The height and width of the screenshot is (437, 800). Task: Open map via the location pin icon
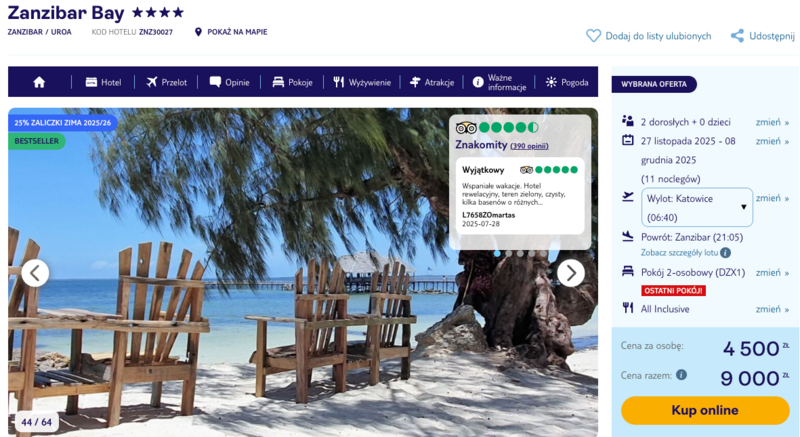coord(198,32)
